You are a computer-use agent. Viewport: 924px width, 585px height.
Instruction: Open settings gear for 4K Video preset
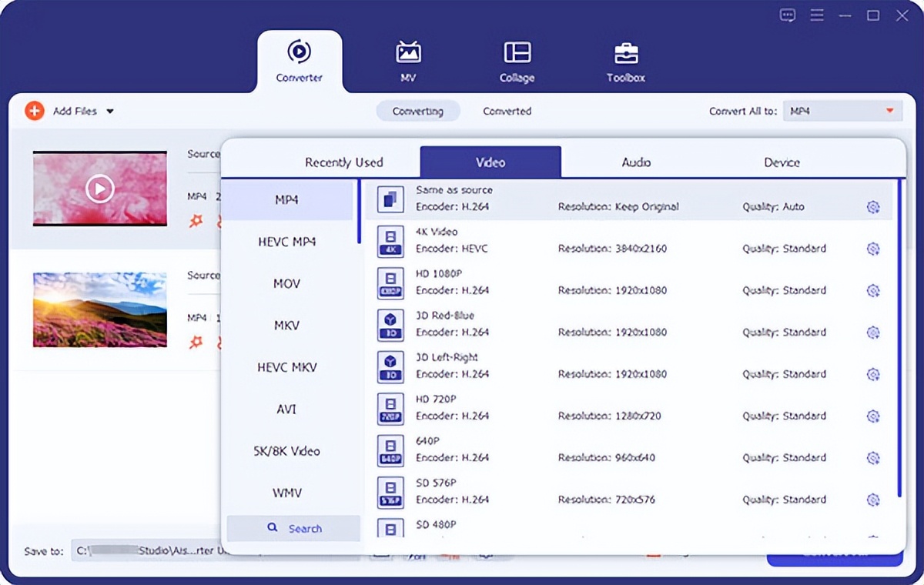872,249
